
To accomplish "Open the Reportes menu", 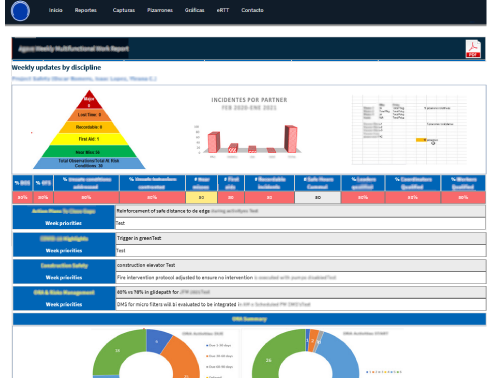I will tap(86, 10).
